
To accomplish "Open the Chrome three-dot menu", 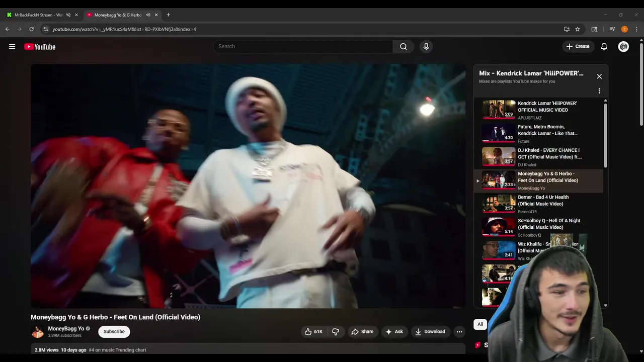I will (636, 29).
